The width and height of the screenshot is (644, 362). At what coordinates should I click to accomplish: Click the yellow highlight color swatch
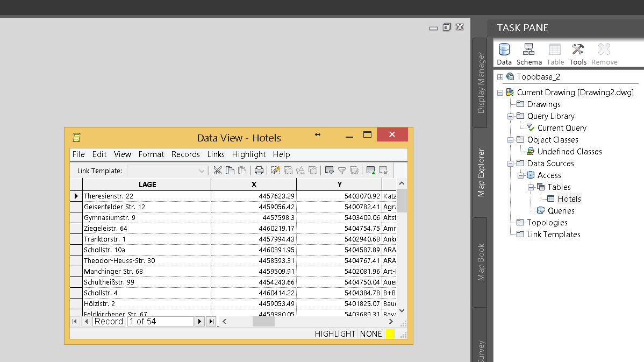(390, 333)
